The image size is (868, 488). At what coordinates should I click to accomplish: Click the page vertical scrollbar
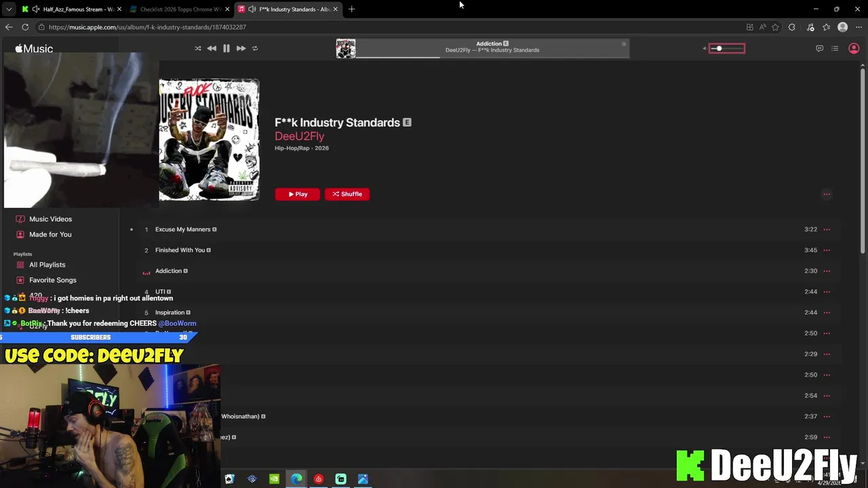tap(863, 160)
